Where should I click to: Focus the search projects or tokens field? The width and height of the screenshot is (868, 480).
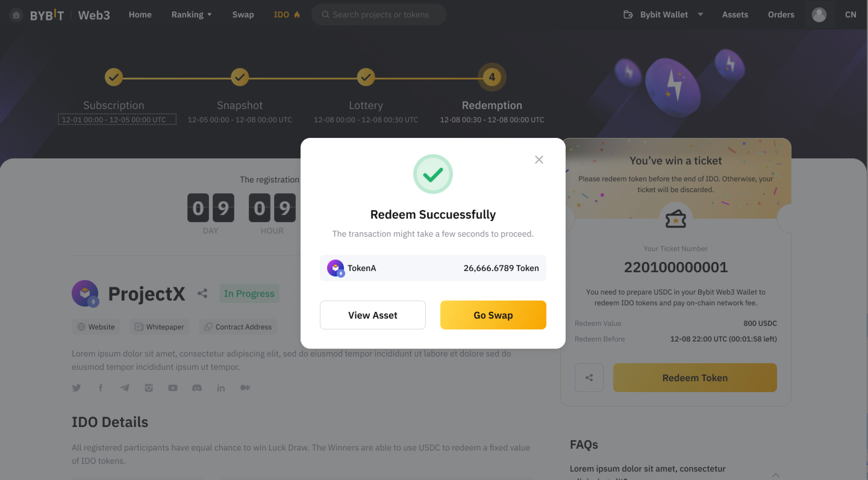point(379,14)
